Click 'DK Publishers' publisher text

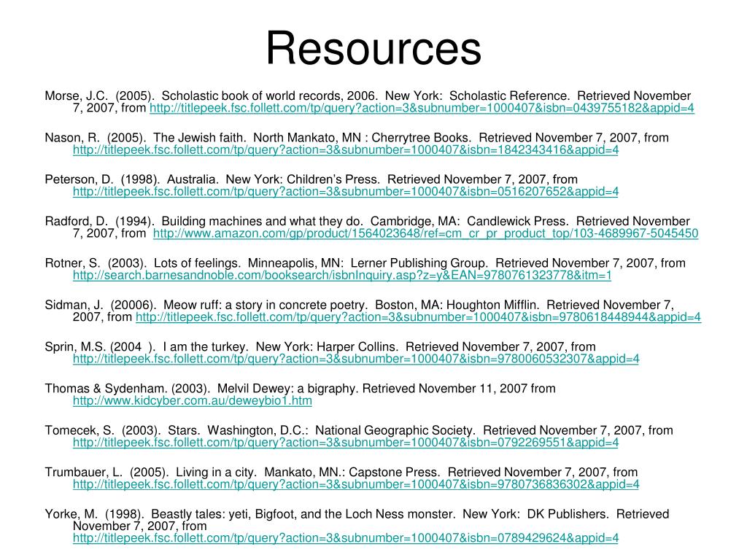point(568,515)
